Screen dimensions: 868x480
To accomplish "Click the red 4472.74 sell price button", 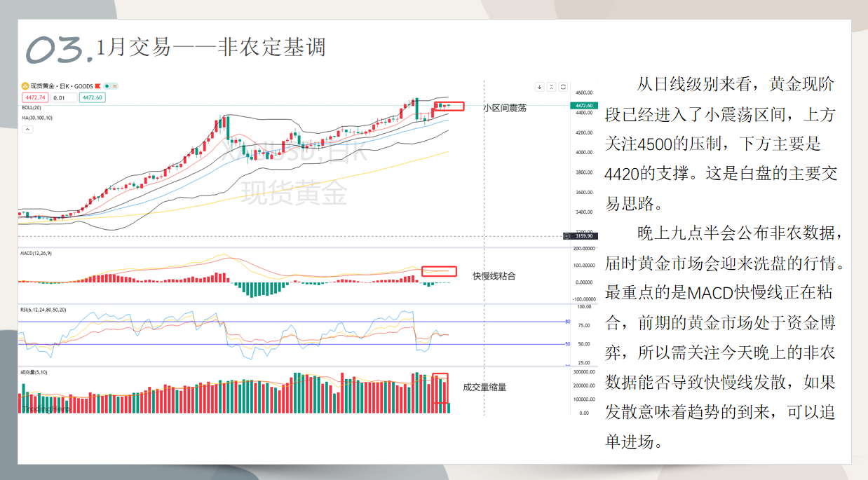I will (34, 97).
